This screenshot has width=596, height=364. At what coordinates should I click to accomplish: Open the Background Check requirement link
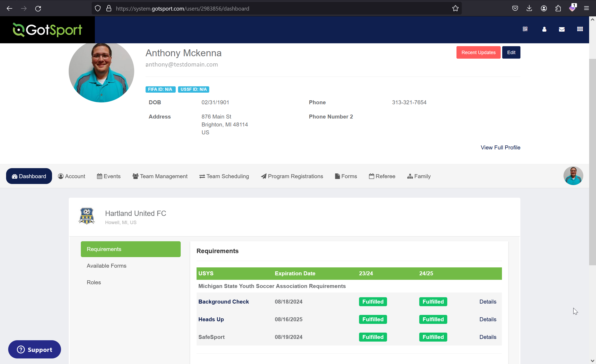pos(224,302)
